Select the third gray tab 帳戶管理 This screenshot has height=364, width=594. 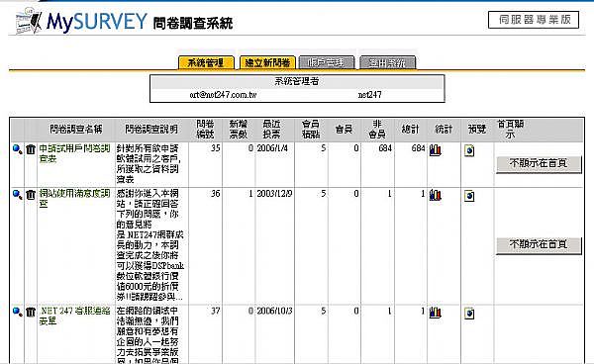[327, 63]
